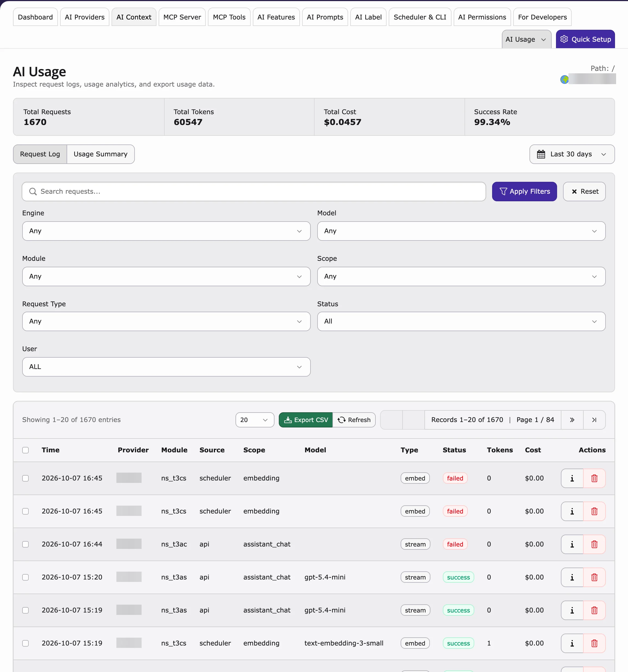
Task: Focus the Search requests field
Action: 254,192
